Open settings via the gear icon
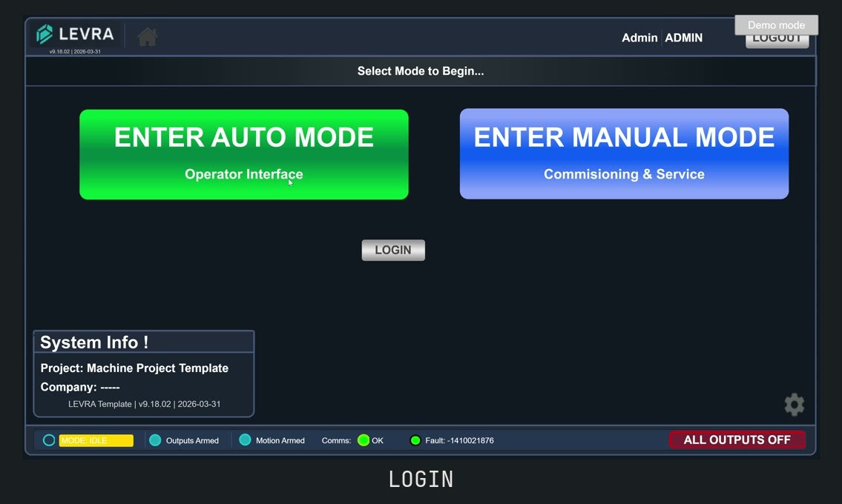This screenshot has height=504, width=842. (795, 405)
